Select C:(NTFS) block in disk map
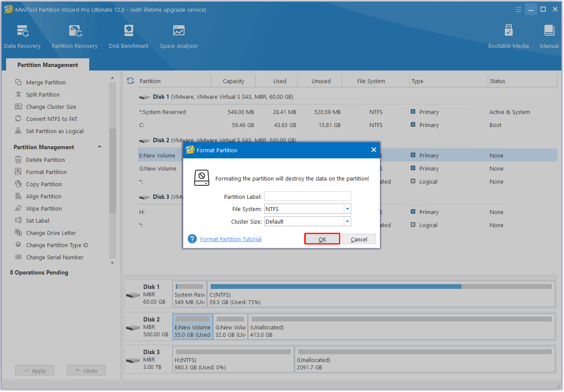 [381, 294]
